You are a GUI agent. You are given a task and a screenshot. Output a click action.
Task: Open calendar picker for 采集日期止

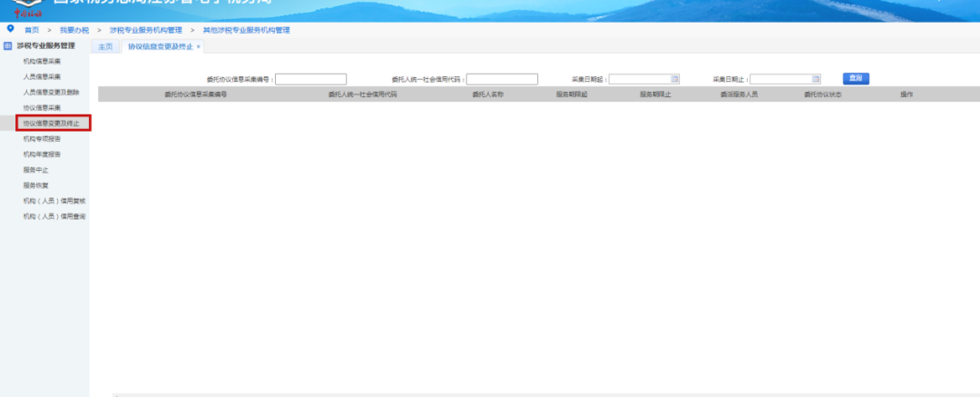click(x=816, y=79)
